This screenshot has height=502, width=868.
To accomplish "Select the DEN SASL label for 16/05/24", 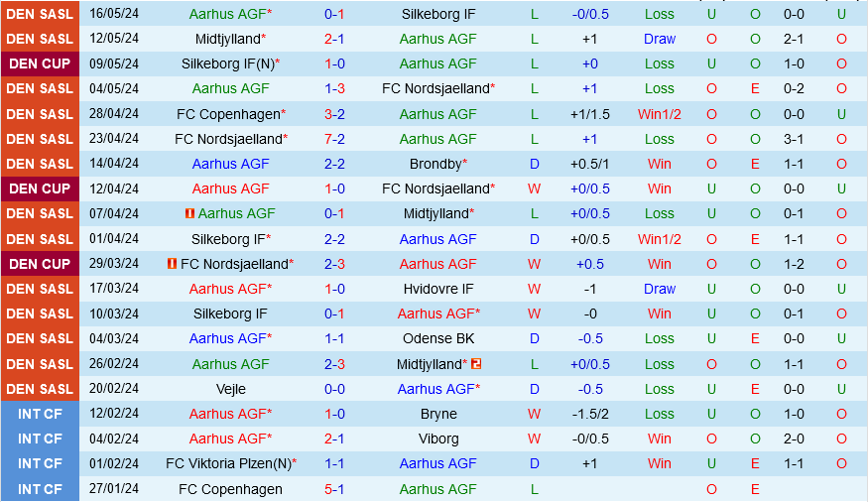I will [x=40, y=14].
